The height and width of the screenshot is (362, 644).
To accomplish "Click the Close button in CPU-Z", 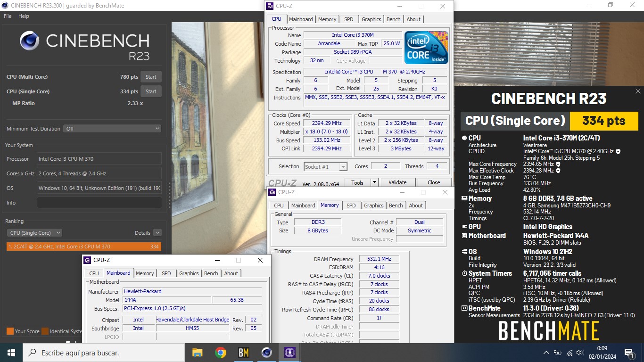I will coord(434,182).
